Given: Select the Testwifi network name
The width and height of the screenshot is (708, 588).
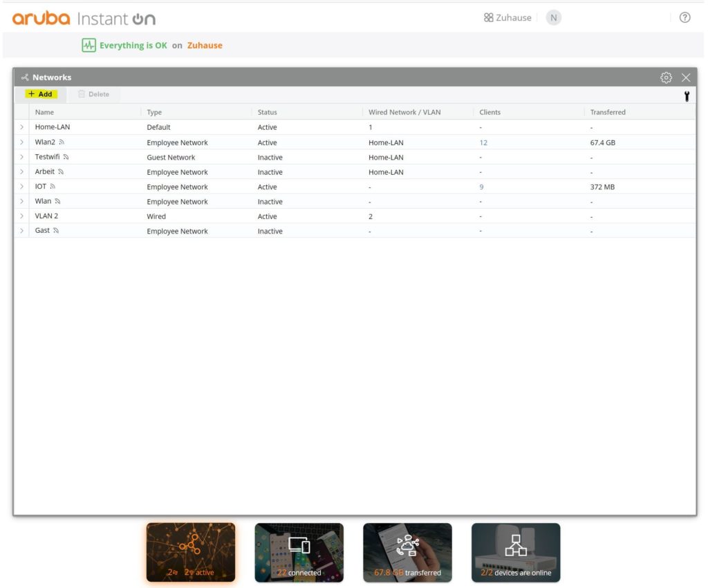Looking at the screenshot, I should coord(47,157).
